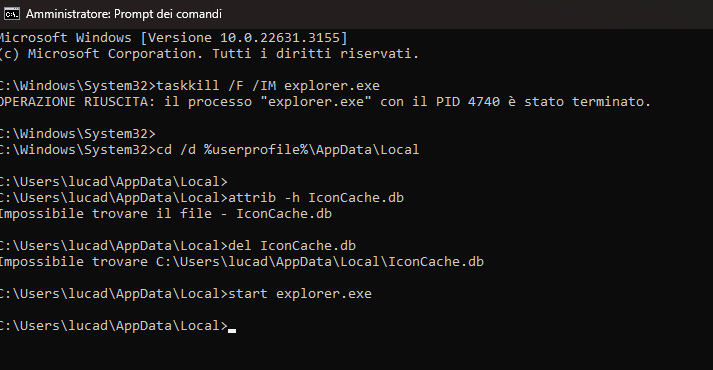The width and height of the screenshot is (713, 370).
Task: Click the blinking cursor at the last prompt
Action: [x=232, y=330]
